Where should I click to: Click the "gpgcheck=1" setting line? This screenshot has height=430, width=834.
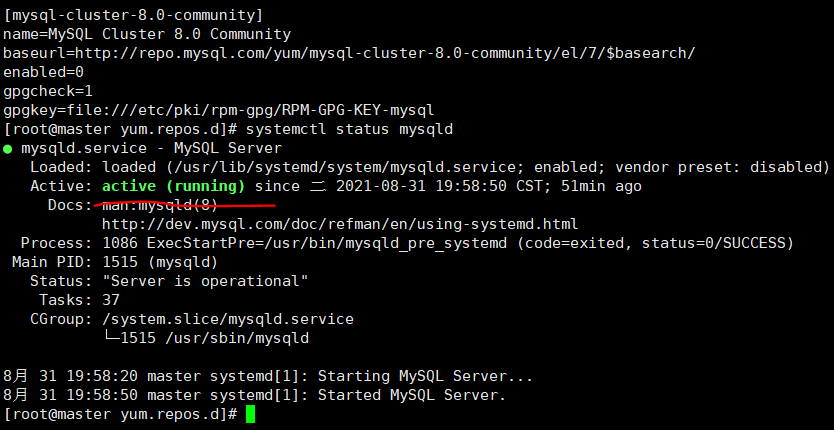[48, 91]
